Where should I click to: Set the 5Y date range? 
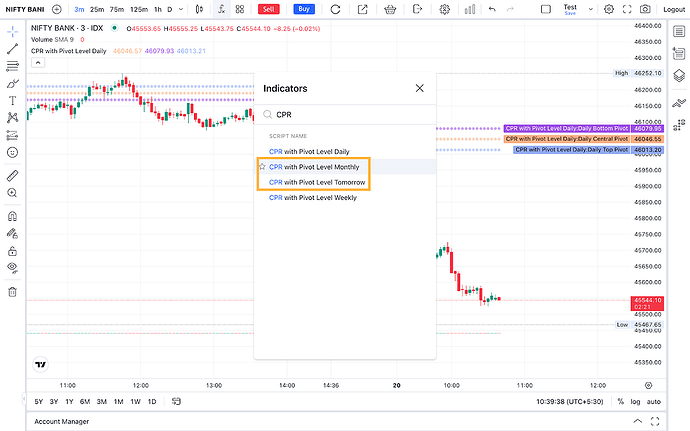[39, 402]
